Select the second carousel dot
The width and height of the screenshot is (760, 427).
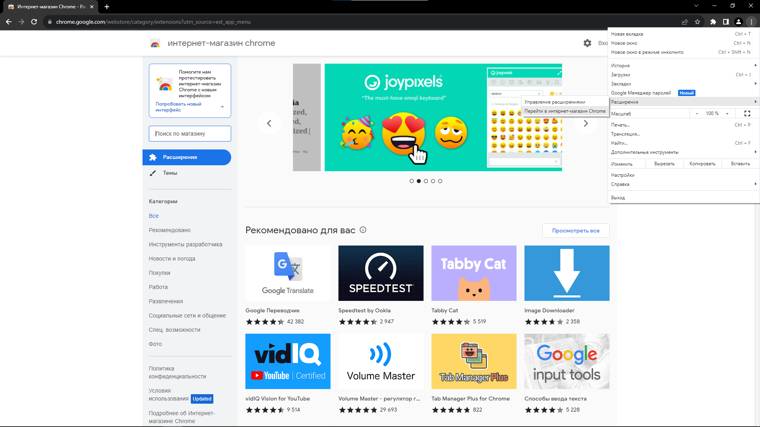[x=419, y=181]
